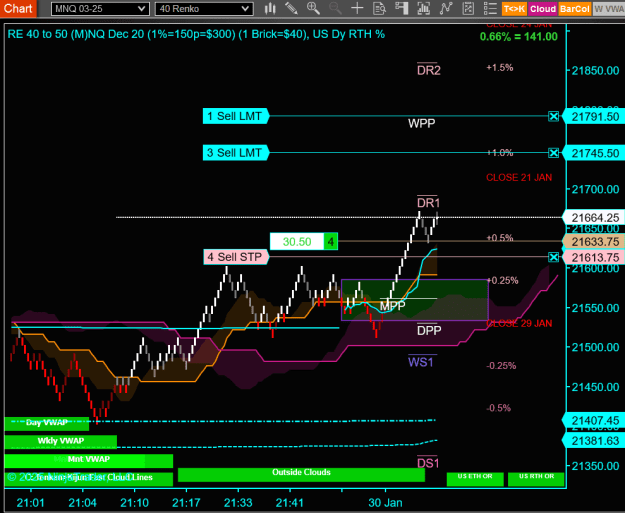This screenshot has height=513, width=625.
Task: Click the 21664.25 last price marker
Action: (594, 218)
